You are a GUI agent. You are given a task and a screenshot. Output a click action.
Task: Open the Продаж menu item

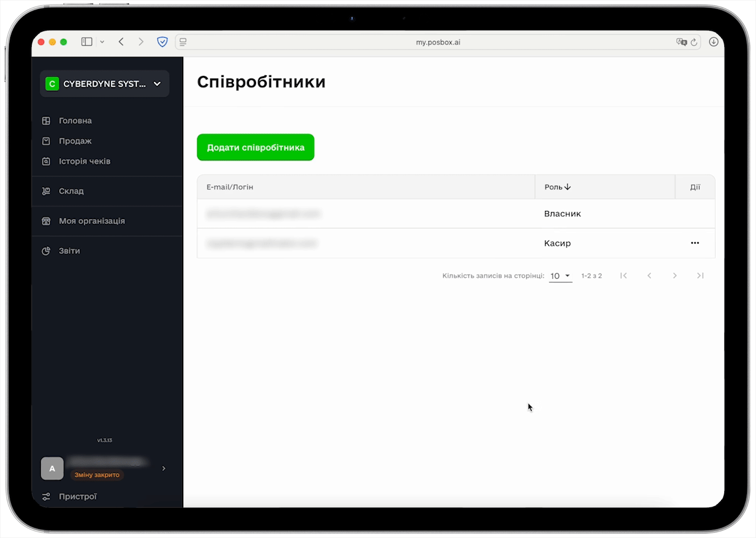pos(75,141)
